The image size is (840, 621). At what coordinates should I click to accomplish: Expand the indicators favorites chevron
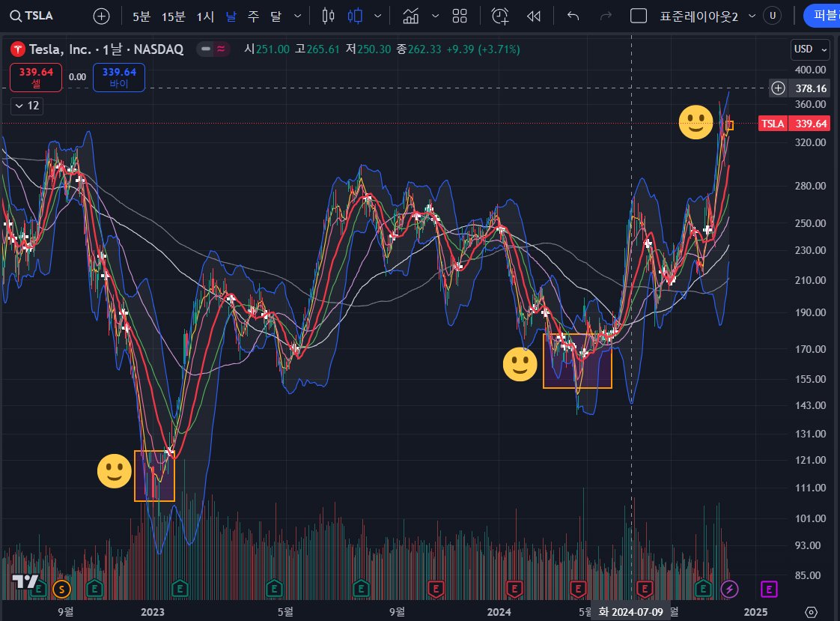[436, 16]
